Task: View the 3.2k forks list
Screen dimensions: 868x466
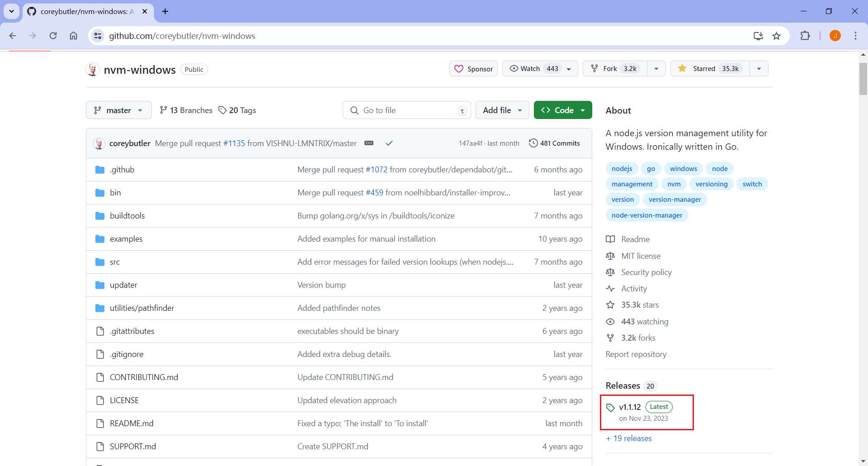Action: pyautogui.click(x=631, y=338)
